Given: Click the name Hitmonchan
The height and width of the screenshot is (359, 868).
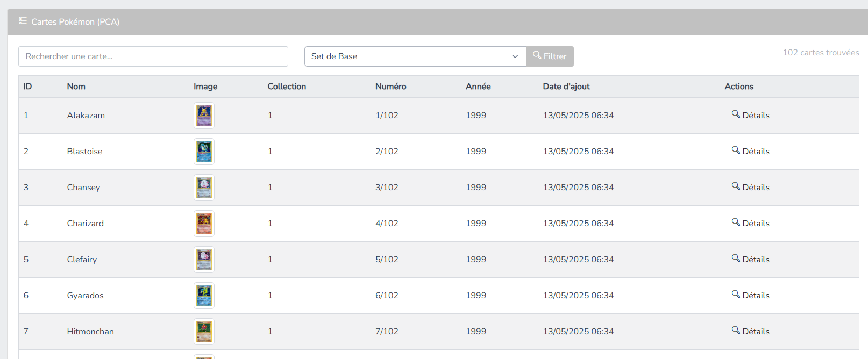Looking at the screenshot, I should pos(90,332).
